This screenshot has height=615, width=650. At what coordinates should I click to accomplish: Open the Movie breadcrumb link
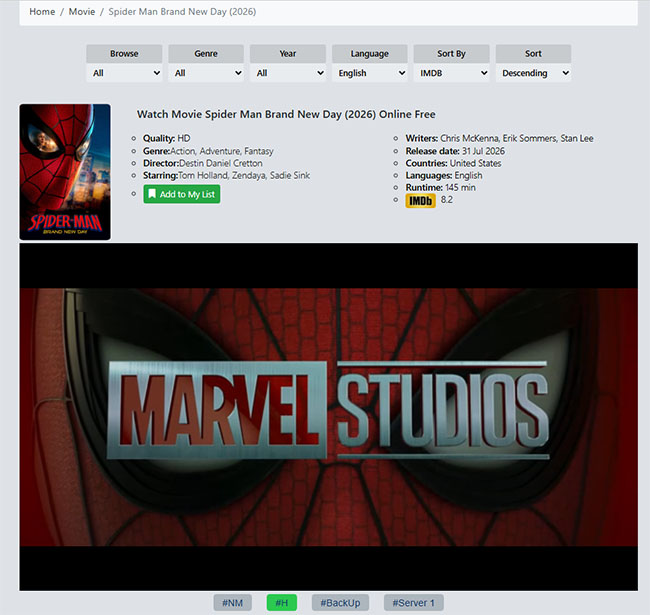coord(82,12)
